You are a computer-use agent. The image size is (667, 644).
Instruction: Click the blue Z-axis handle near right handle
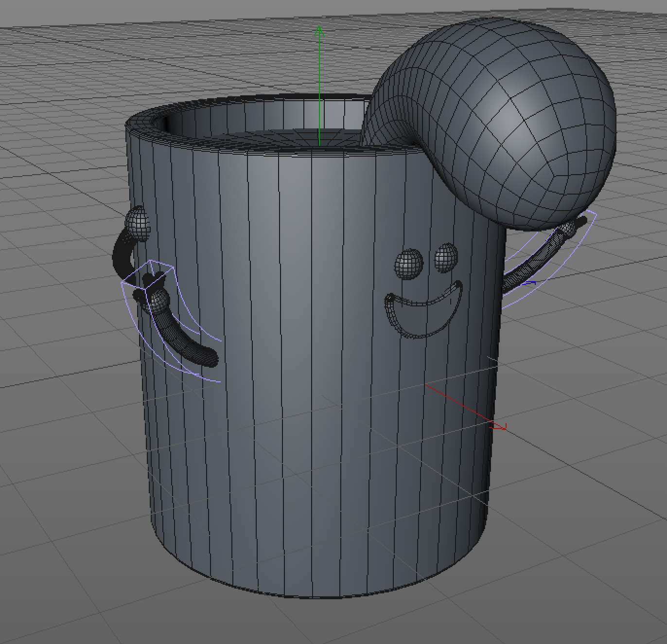pyautogui.click(x=530, y=283)
